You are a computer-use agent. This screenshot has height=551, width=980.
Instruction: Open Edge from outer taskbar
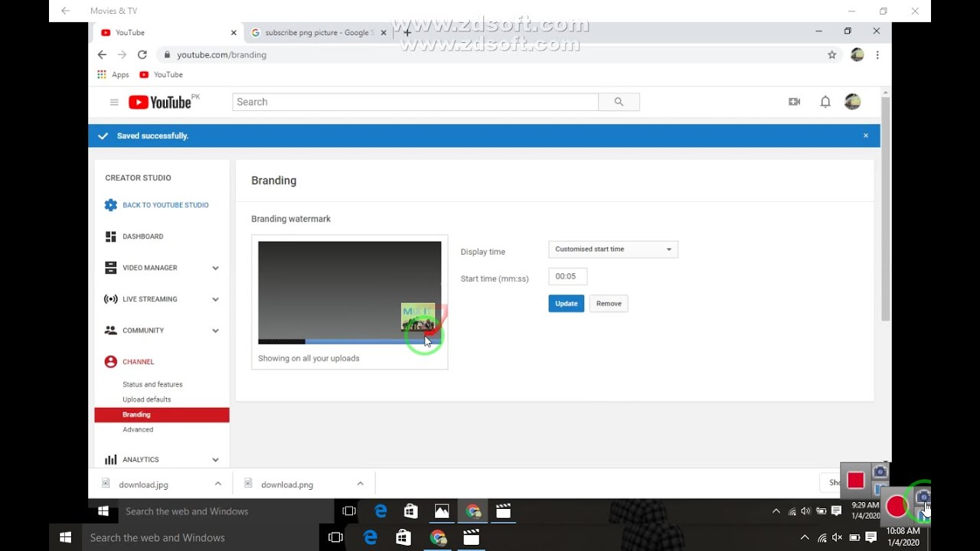coord(371,538)
